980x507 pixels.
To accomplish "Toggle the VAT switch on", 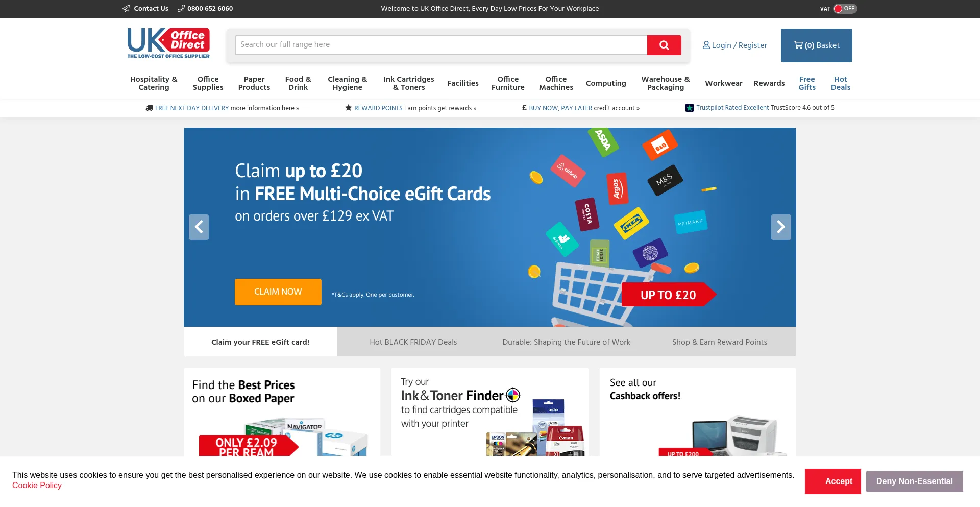I will pyautogui.click(x=845, y=8).
